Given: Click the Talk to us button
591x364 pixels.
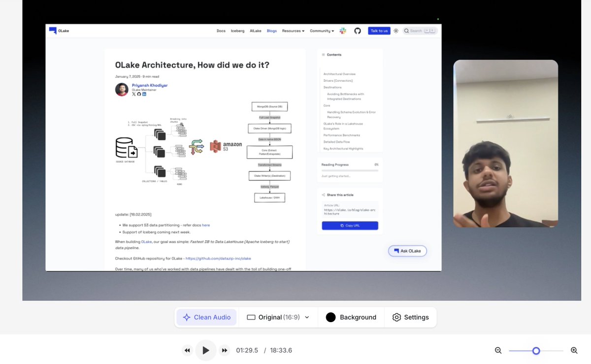Looking at the screenshot, I should click(379, 31).
